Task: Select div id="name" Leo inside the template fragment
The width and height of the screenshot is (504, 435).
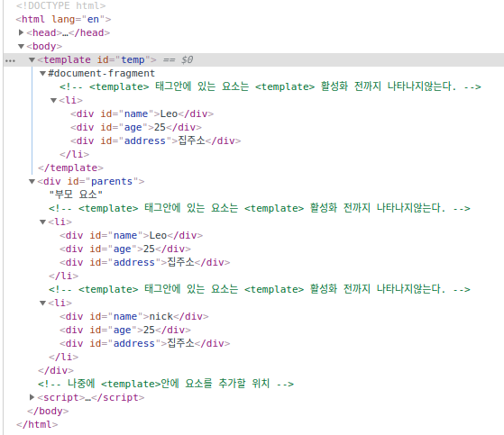Action: coord(142,114)
